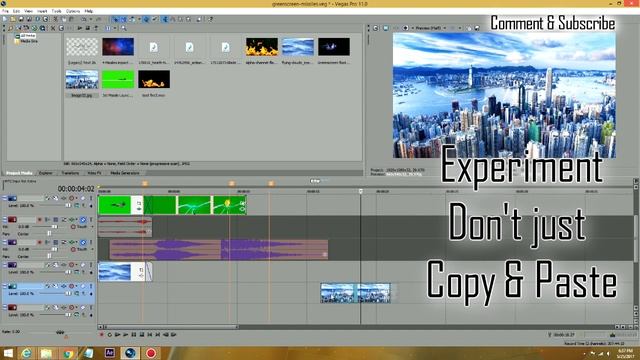This screenshot has width=640, height=360.
Task: Click the search magnifier in Project Media toolbar
Action: pyautogui.click(x=123, y=28)
